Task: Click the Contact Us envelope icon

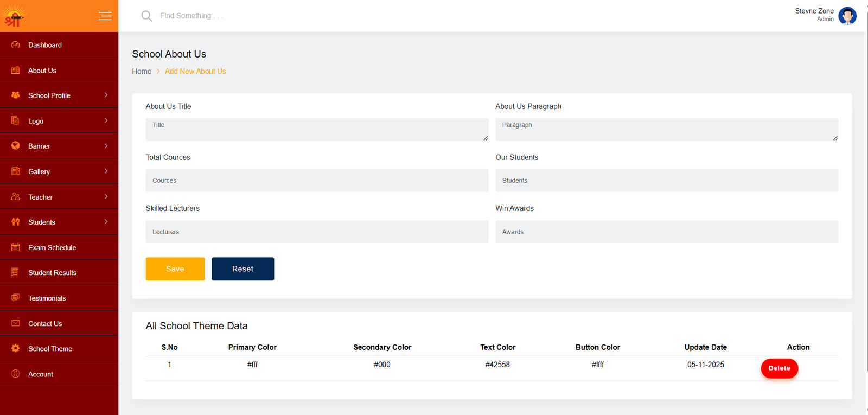Action: click(x=16, y=323)
